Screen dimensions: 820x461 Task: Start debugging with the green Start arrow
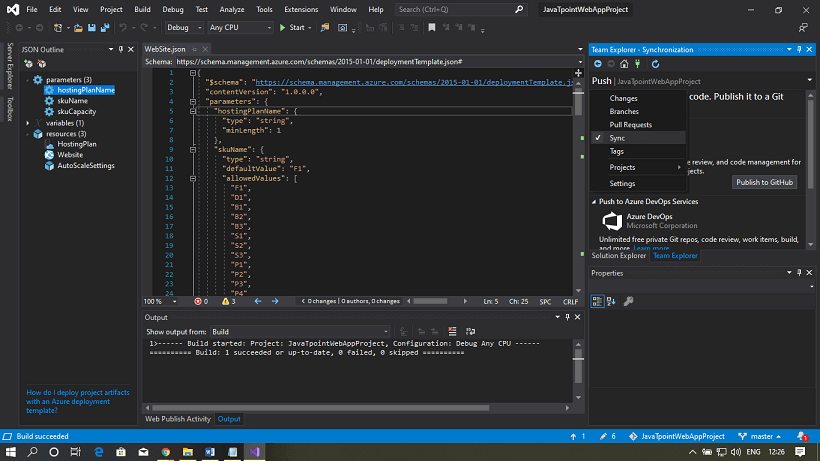[x=283, y=28]
